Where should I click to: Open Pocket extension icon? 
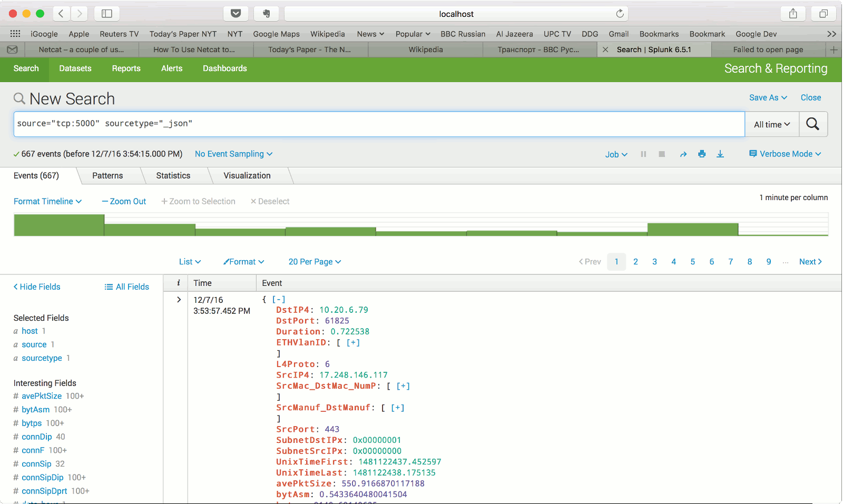click(x=236, y=14)
